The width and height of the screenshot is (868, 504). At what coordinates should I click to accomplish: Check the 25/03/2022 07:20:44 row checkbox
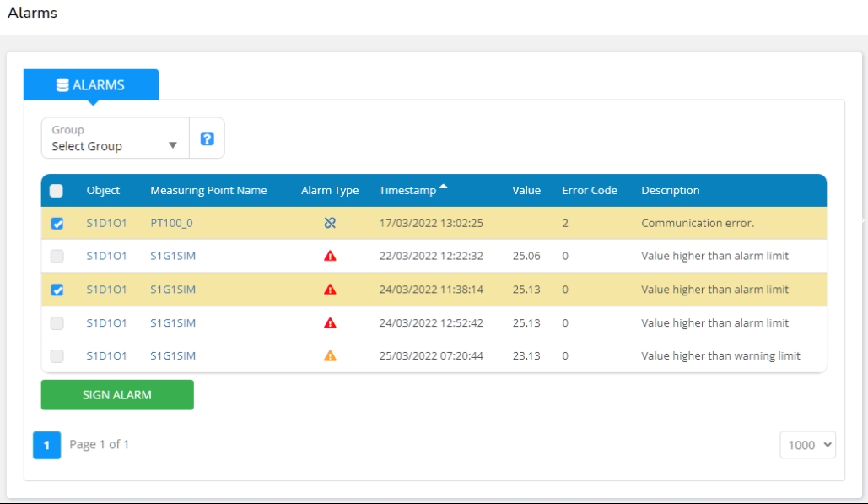(x=57, y=356)
